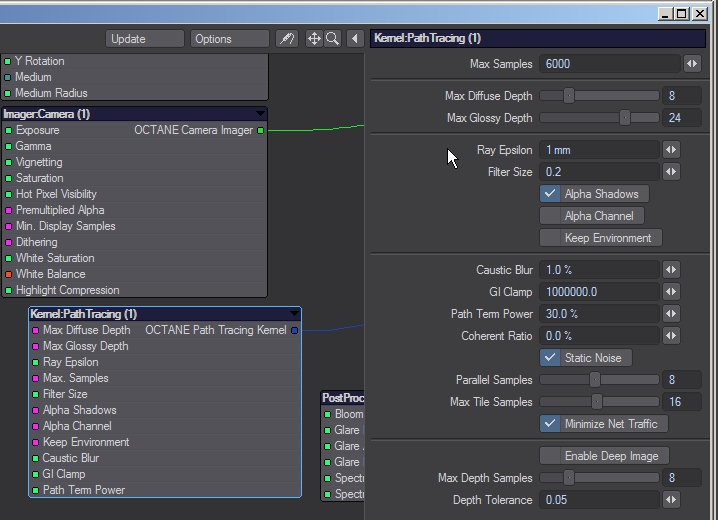The height and width of the screenshot is (520, 718).
Task: Select the pan (four-arrow move) tool icon
Action: click(x=314, y=39)
